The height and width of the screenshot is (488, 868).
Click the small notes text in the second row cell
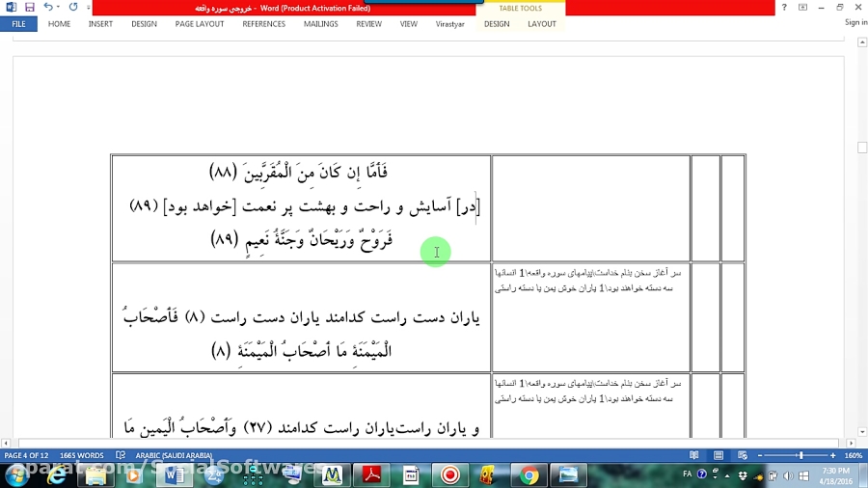(x=588, y=281)
